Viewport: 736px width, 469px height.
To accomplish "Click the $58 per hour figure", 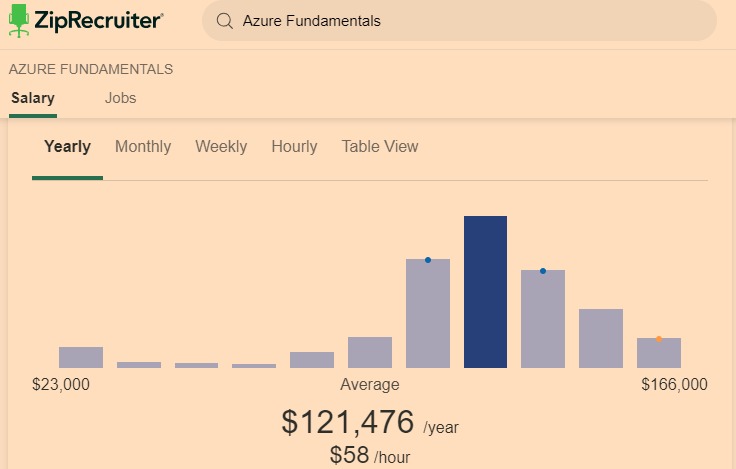I will [x=350, y=456].
